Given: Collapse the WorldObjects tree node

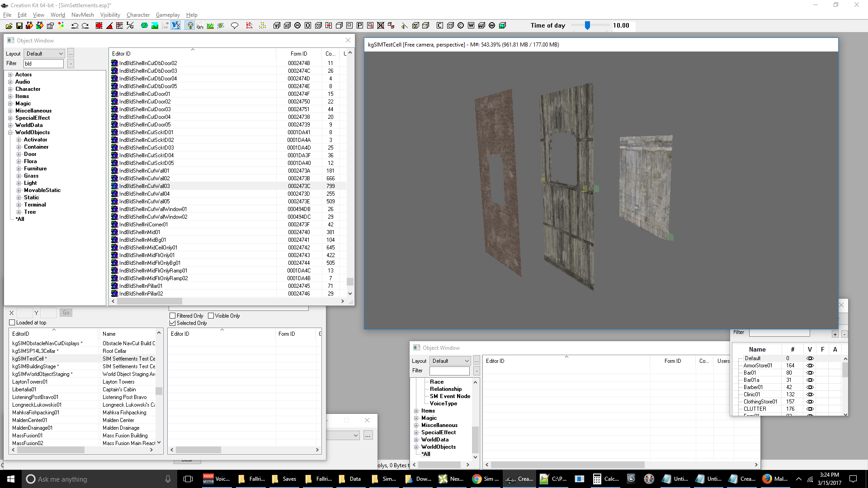Looking at the screenshot, I should coord(10,132).
